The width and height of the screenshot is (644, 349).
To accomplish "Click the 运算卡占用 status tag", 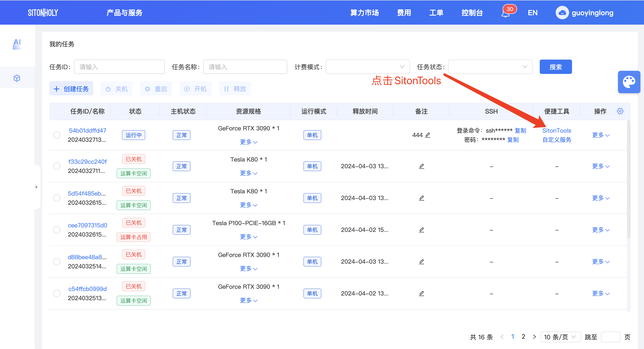I will (133, 237).
